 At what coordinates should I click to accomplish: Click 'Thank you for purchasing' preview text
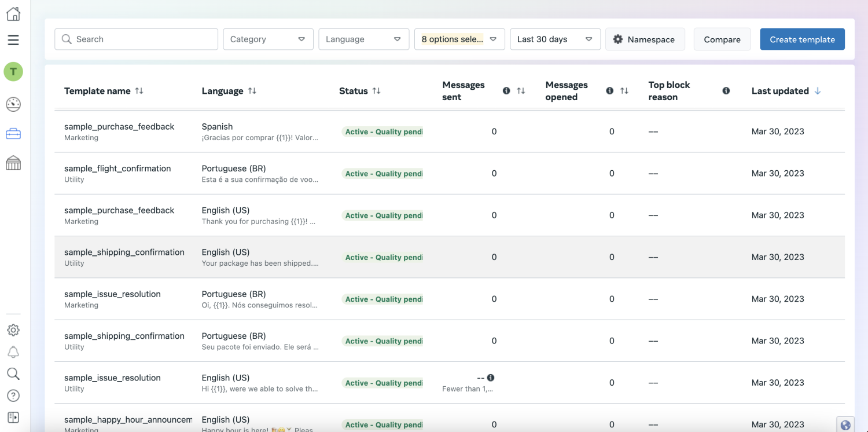coord(259,221)
